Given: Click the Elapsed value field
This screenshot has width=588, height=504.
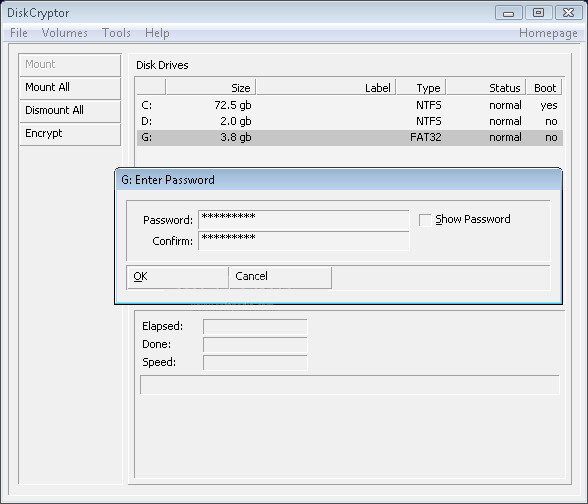Looking at the screenshot, I should point(255,326).
